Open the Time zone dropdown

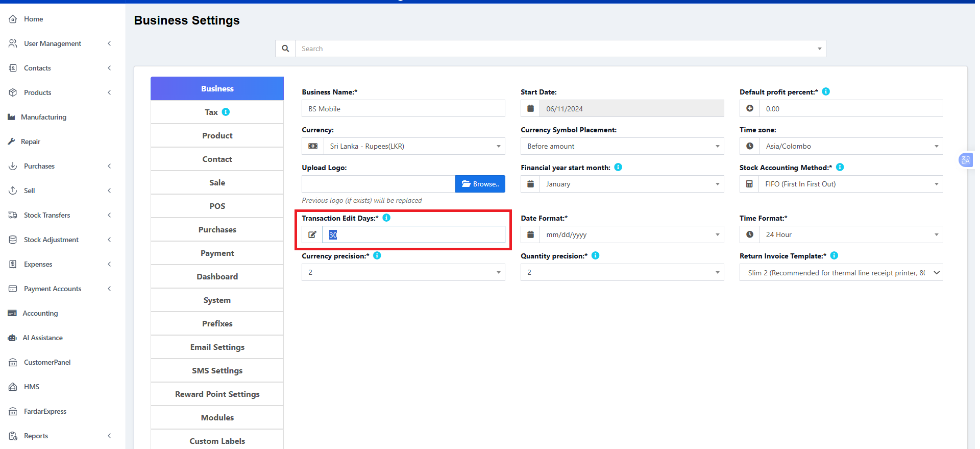[x=850, y=146]
